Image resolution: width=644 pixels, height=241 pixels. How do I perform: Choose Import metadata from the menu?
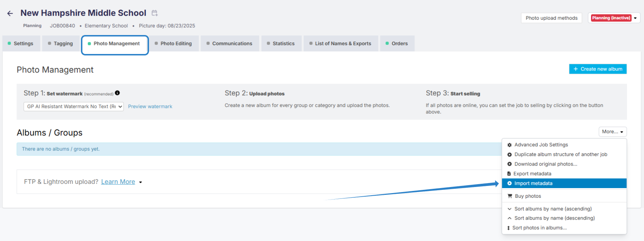[x=564, y=183]
